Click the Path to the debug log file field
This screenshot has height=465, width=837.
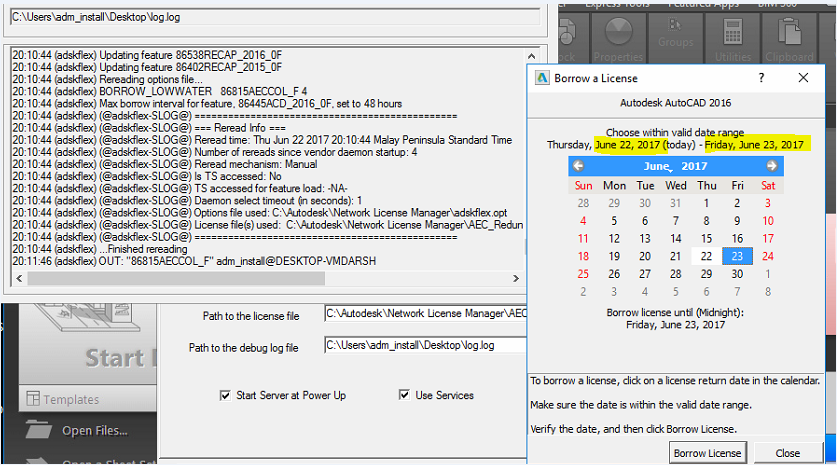pyautogui.click(x=425, y=345)
